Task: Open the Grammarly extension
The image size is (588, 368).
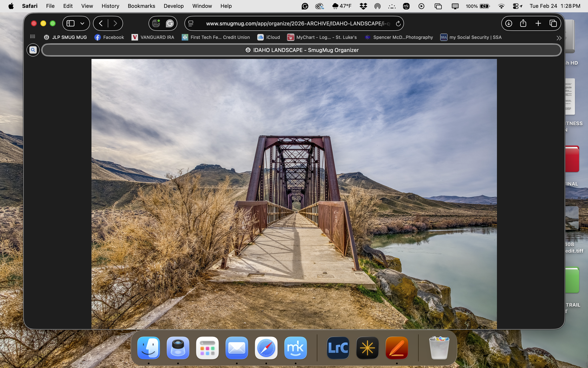Action: (170, 23)
